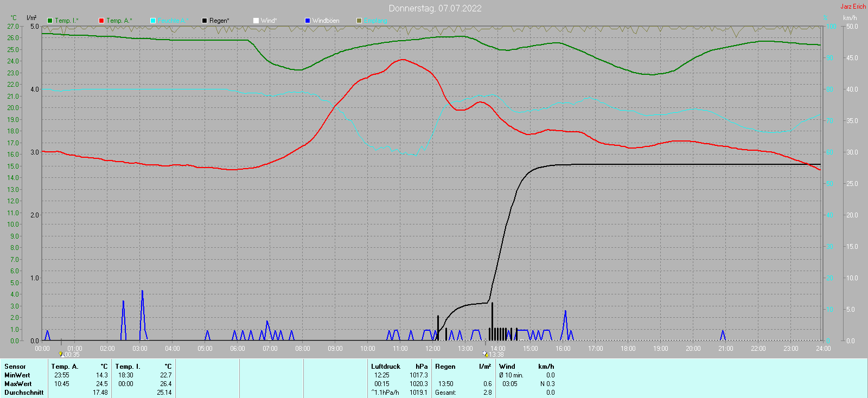
Task: Click the '00:35' marker time label
Action: click(x=72, y=355)
